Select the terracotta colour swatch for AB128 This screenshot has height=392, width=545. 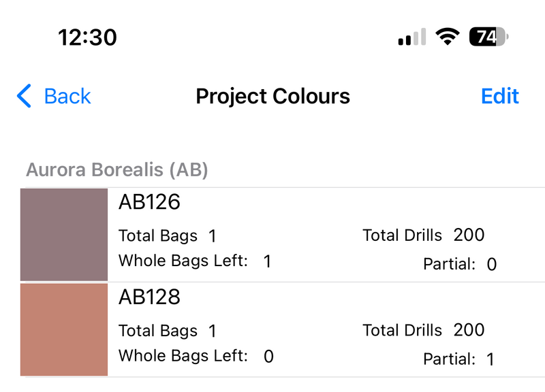coord(64,330)
